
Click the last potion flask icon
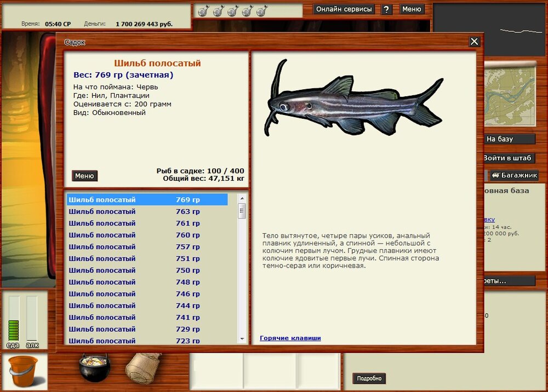pyautogui.click(x=262, y=10)
